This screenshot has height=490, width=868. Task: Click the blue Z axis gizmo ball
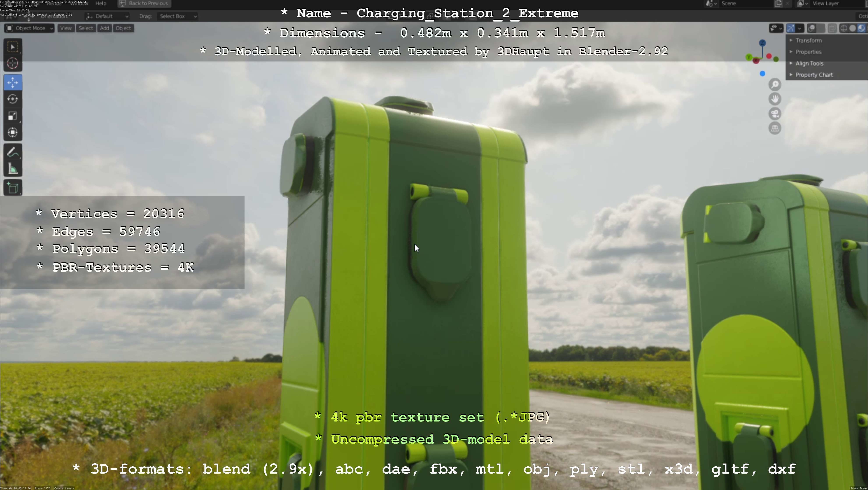click(x=762, y=43)
